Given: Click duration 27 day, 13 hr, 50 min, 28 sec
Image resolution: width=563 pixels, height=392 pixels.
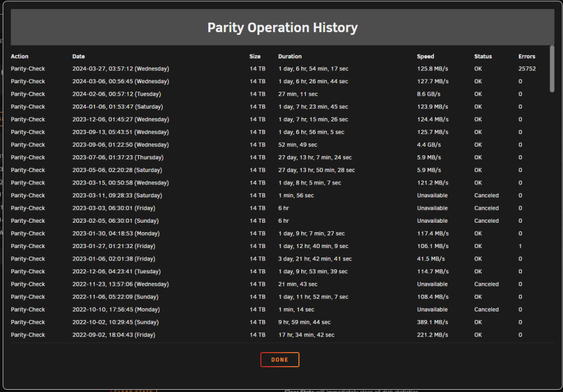Looking at the screenshot, I should click(316, 170).
